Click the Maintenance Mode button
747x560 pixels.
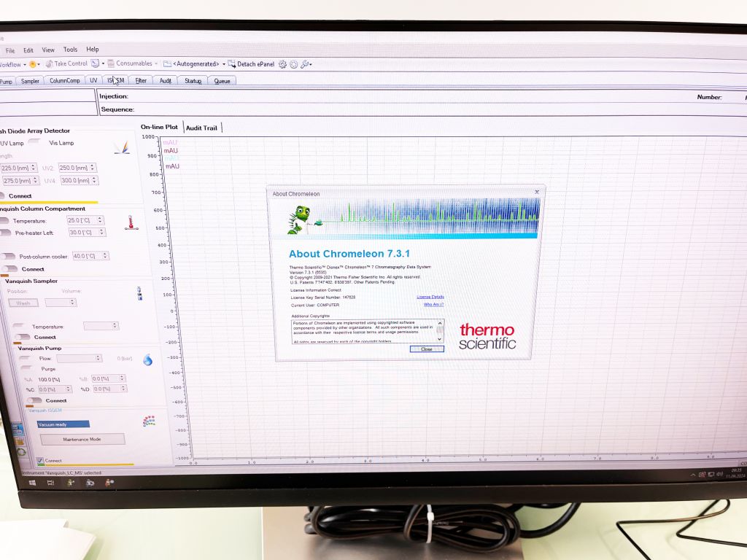point(83,439)
